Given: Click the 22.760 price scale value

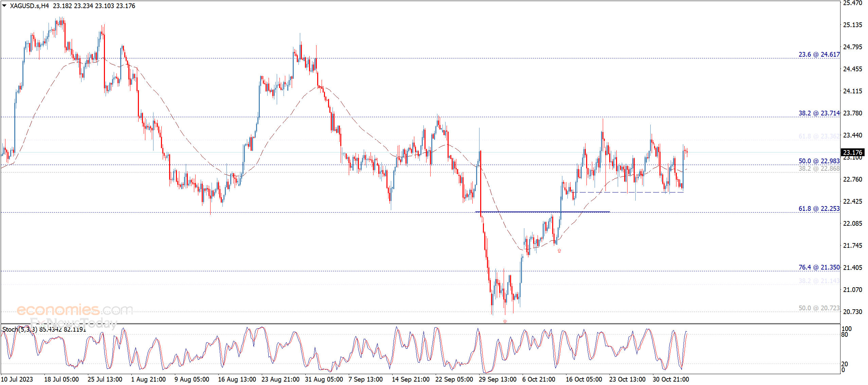Looking at the screenshot, I should pyautogui.click(x=852, y=179).
